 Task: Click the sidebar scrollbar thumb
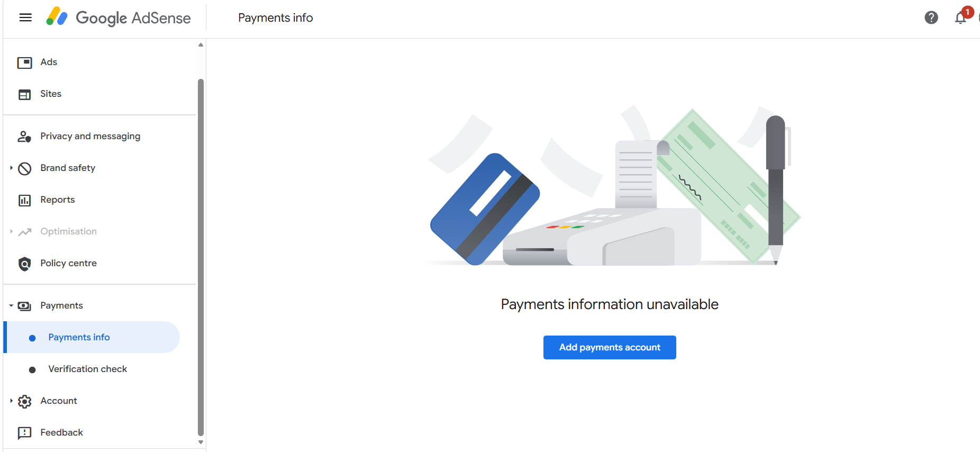tap(201, 258)
